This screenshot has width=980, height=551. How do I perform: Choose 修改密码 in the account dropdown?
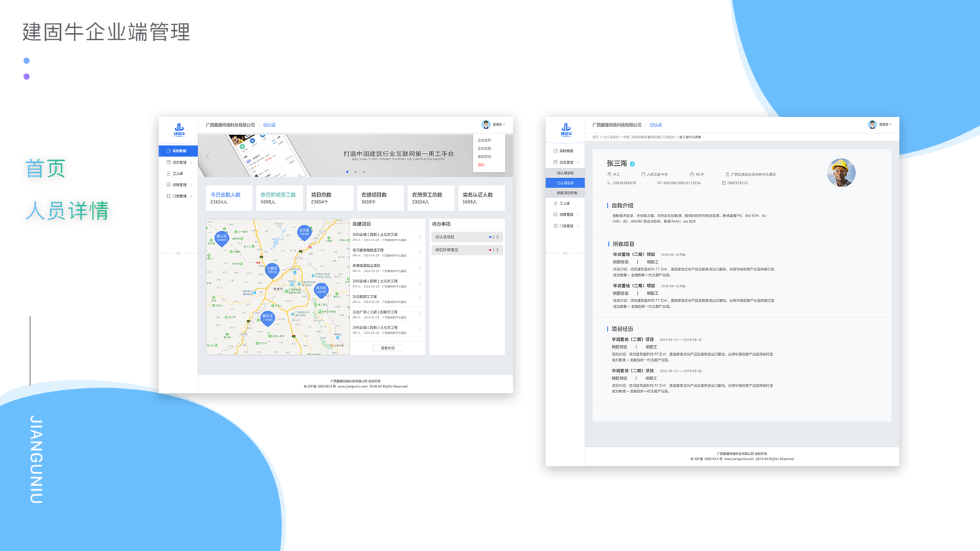484,156
